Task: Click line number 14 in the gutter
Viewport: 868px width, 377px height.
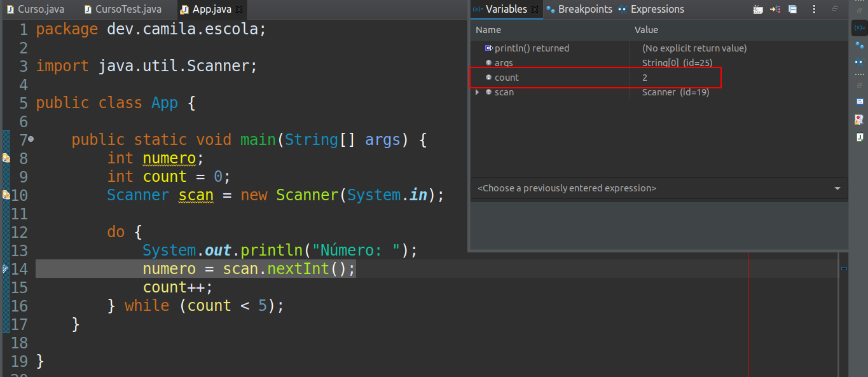Action: point(20,269)
